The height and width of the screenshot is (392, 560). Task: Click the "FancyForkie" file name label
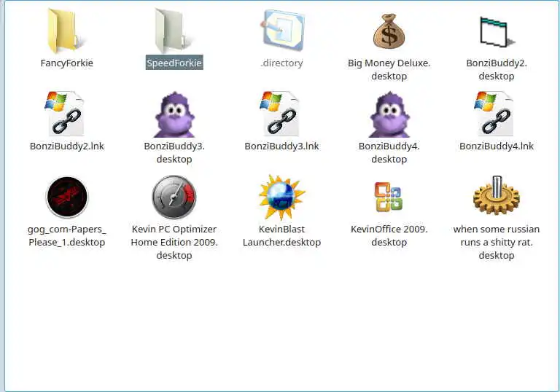(67, 63)
